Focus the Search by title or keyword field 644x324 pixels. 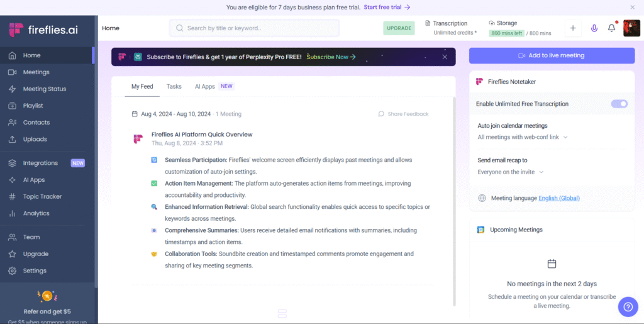click(254, 28)
